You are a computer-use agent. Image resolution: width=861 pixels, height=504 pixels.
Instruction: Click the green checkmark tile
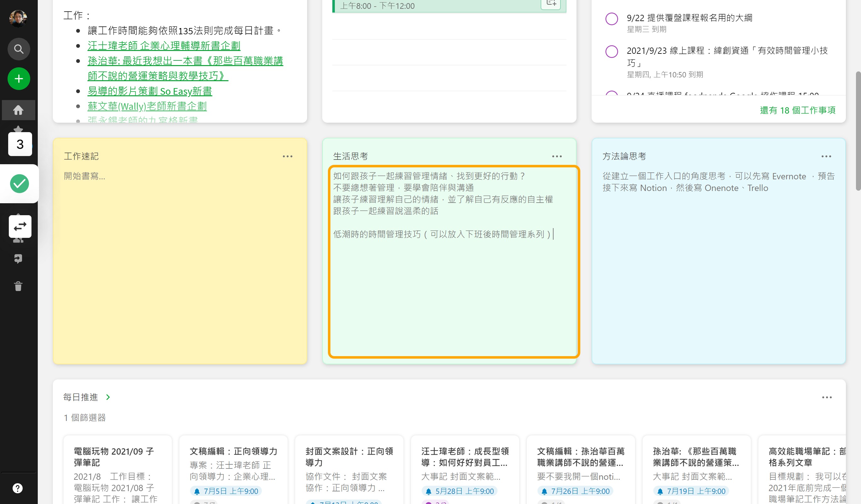click(20, 184)
